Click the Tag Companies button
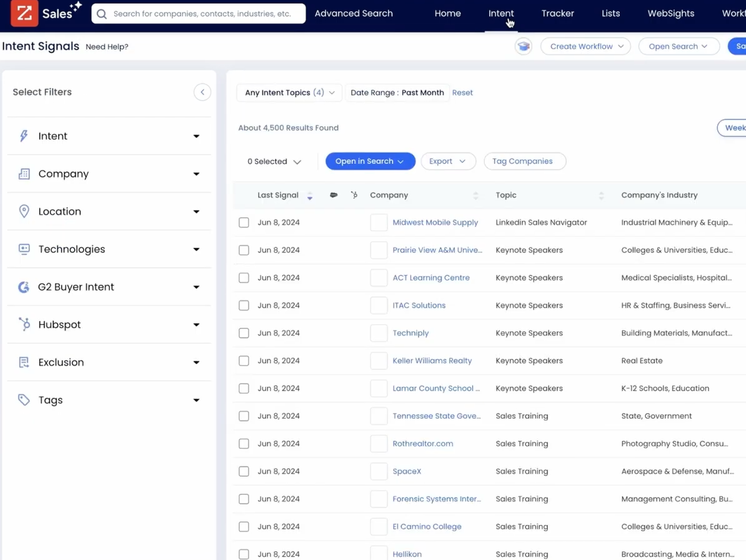 coord(525,161)
